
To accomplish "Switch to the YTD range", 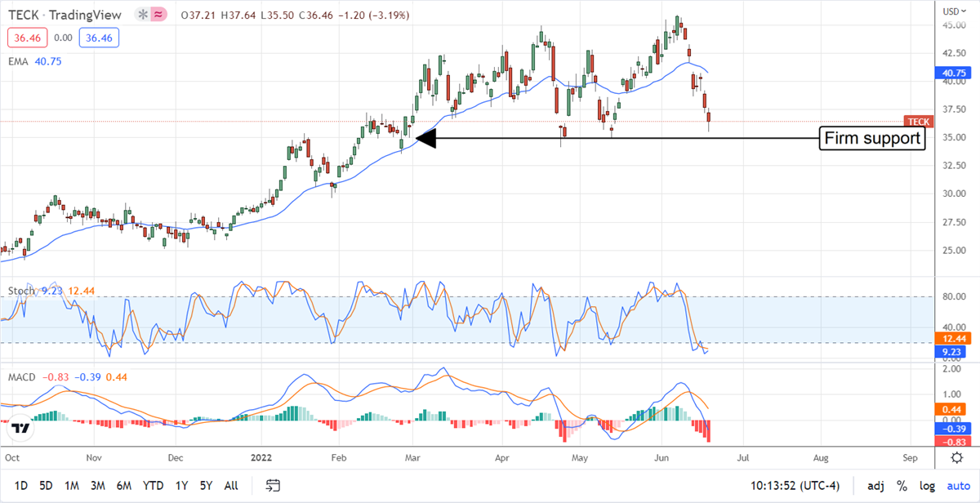I will (154, 486).
